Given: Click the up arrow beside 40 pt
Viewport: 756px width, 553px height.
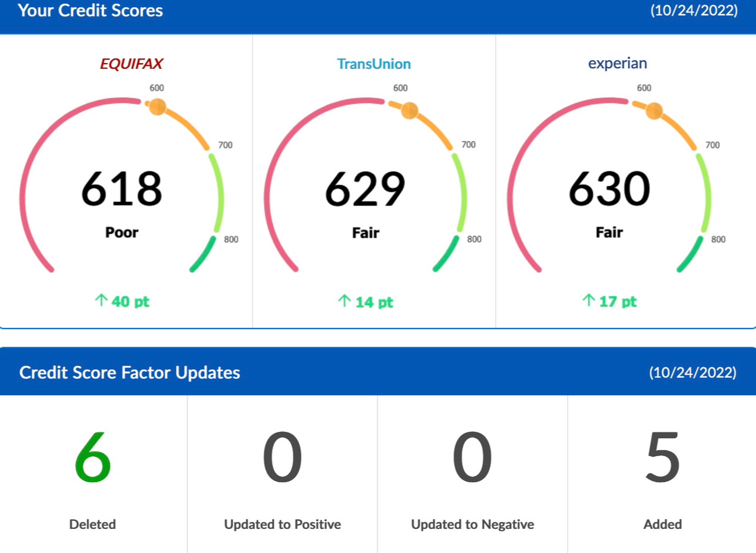Looking at the screenshot, I should [101, 301].
